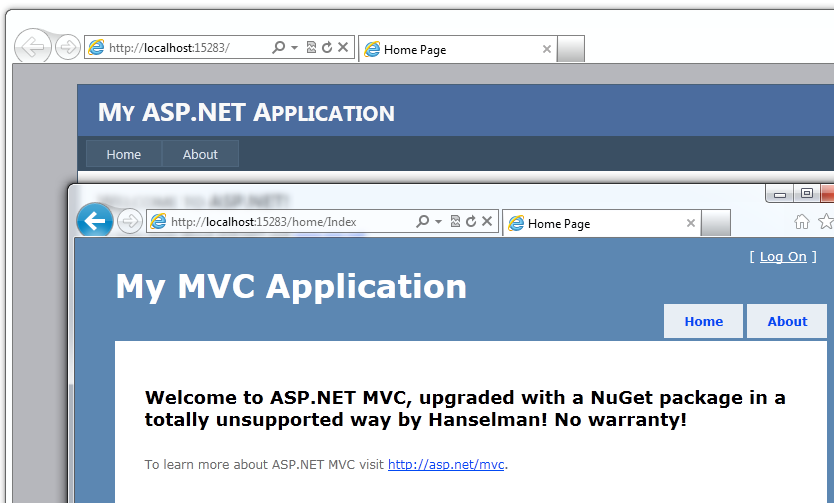
Task: Toggle compatibility view icon in front window
Action: 455,221
